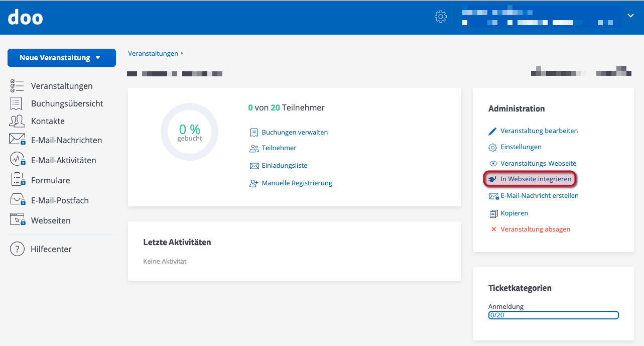Viewport: 644px width, 346px height.
Task: Open Veranstaltungen in the sidebar menu
Action: (x=61, y=86)
